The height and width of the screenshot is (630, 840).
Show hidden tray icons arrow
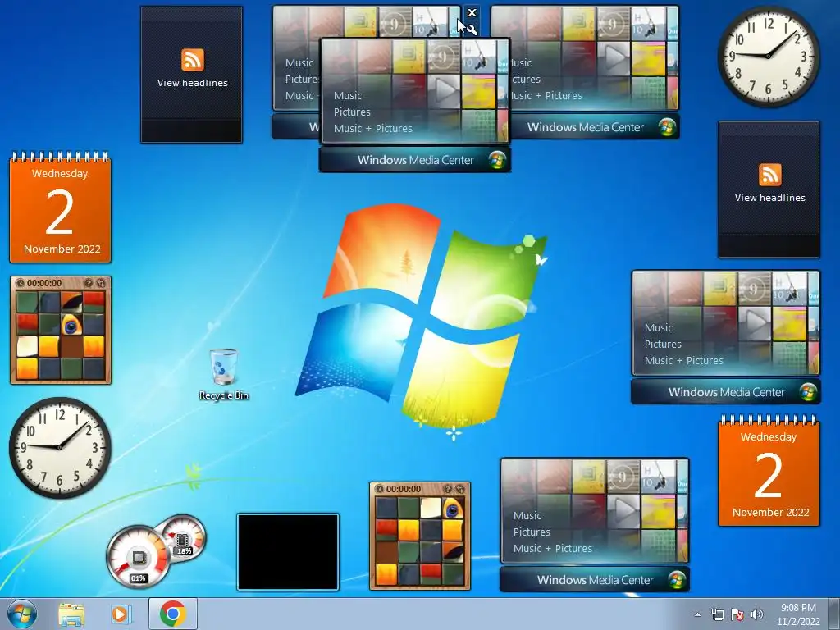697,614
